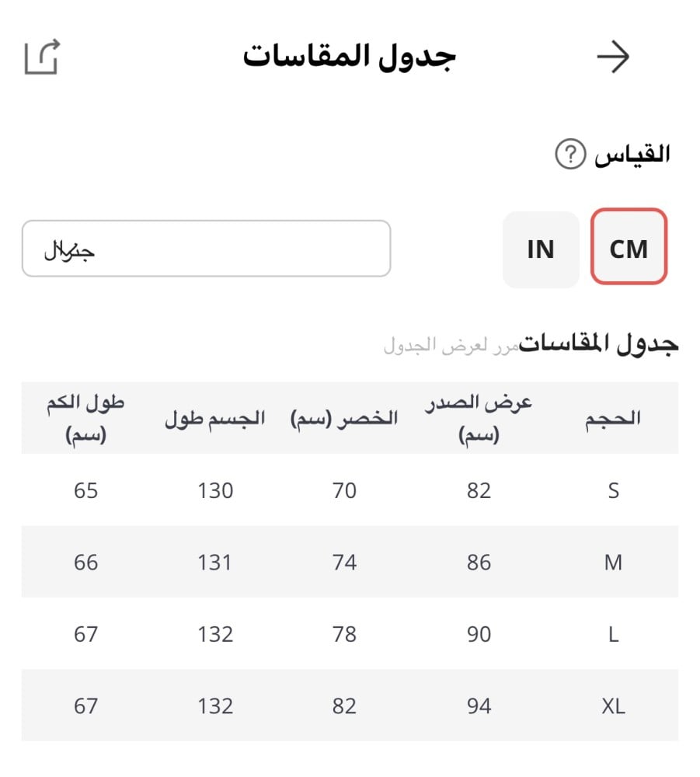Tap the back arrow icon
The width and height of the screenshot is (700, 777).
613,57
